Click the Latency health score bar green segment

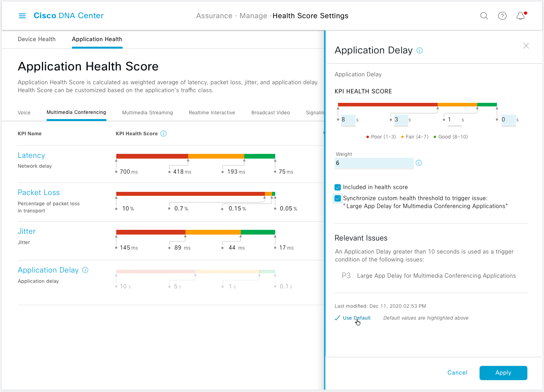260,156
